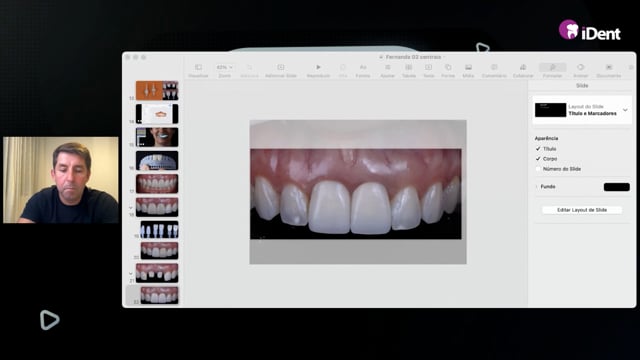Image resolution: width=640 pixels, height=360 pixels.
Task: Add a comment using Comentário icon
Action: tap(494, 67)
